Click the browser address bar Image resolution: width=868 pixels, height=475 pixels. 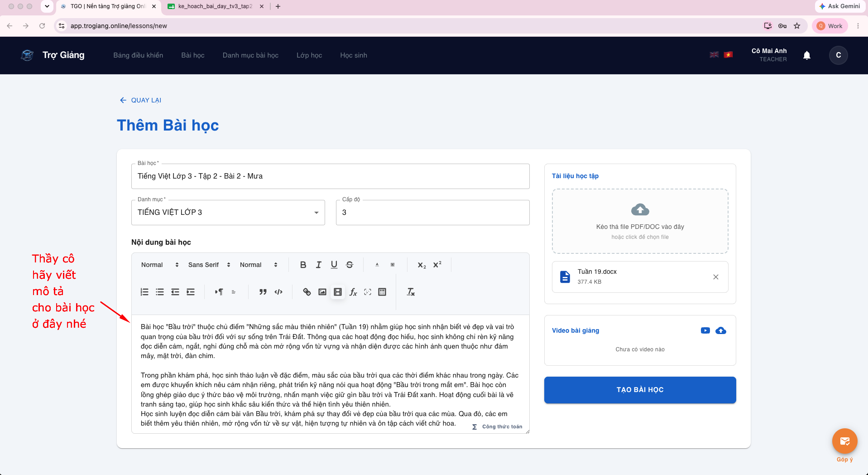pyautogui.click(x=408, y=26)
